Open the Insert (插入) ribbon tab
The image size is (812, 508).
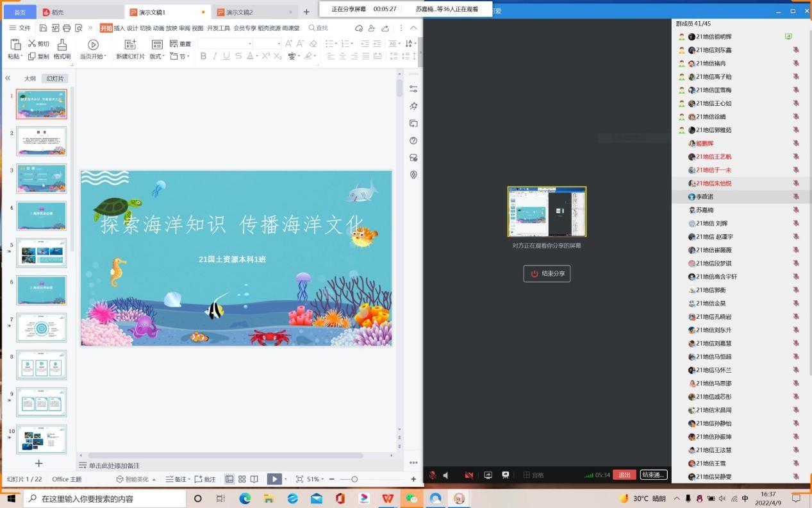click(119, 28)
